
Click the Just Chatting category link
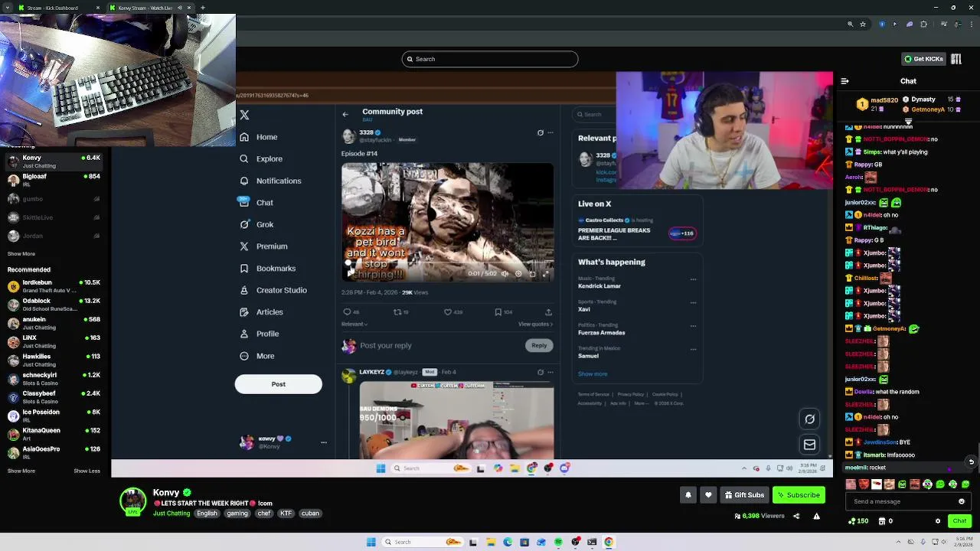[171, 514]
